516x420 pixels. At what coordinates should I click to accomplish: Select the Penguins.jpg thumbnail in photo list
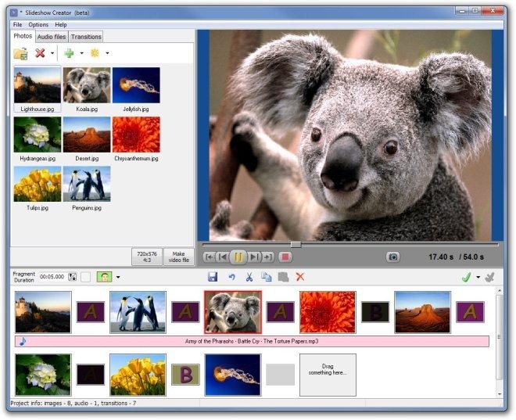click(87, 188)
